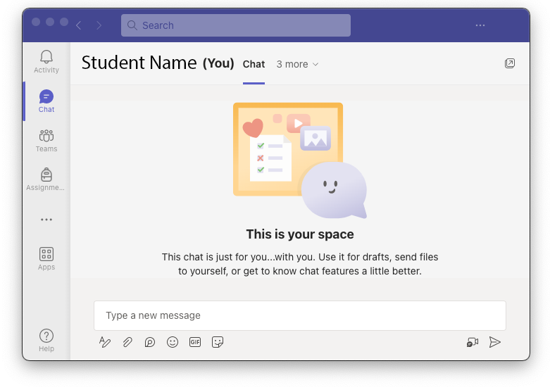Viewport: 550px width, 392px height.
Task: Expand the "3 more" tabs dropdown
Action: 297,64
